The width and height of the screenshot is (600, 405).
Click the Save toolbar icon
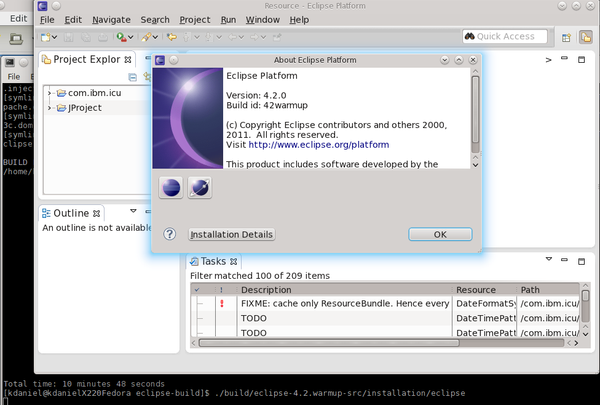pos(69,37)
